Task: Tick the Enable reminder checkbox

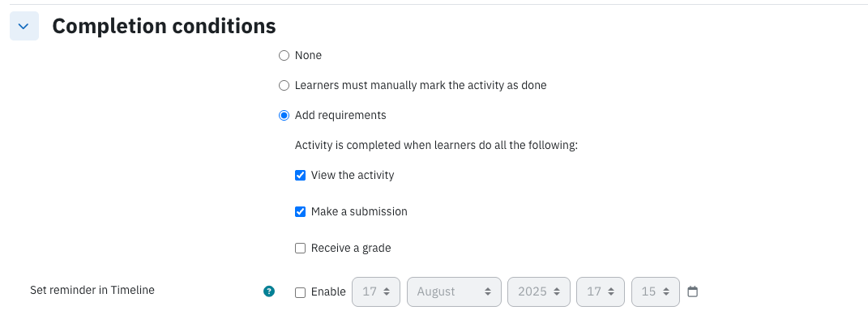Action: point(300,292)
